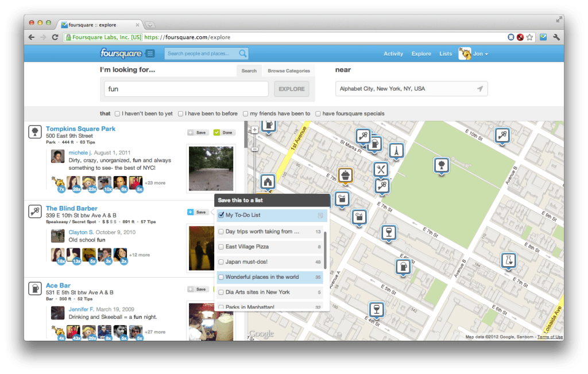Viewport: 588px width, 374px height.
Task: Click the magnifier icon in top search box
Action: click(x=243, y=53)
